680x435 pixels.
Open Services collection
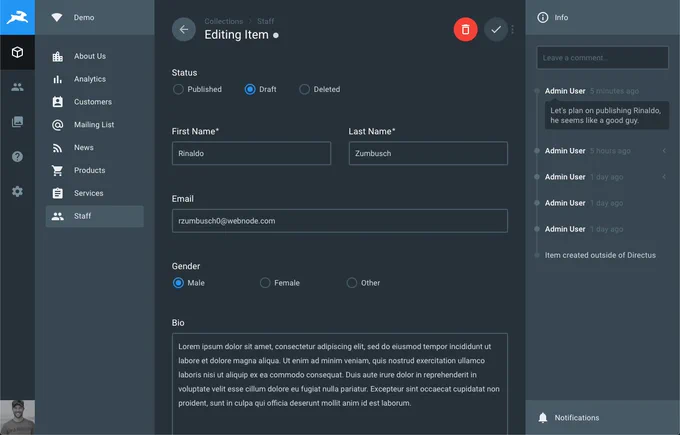click(x=95, y=193)
